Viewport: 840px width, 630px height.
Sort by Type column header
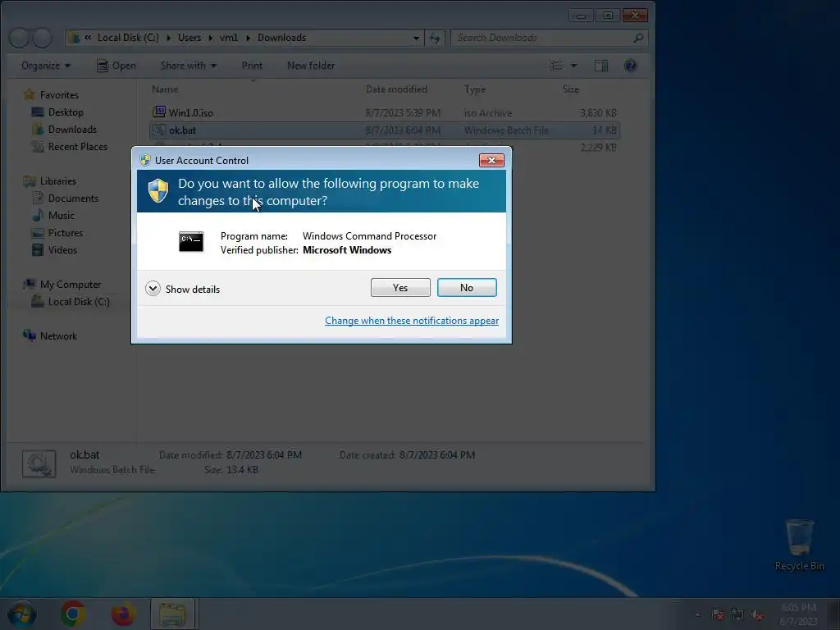coord(475,89)
